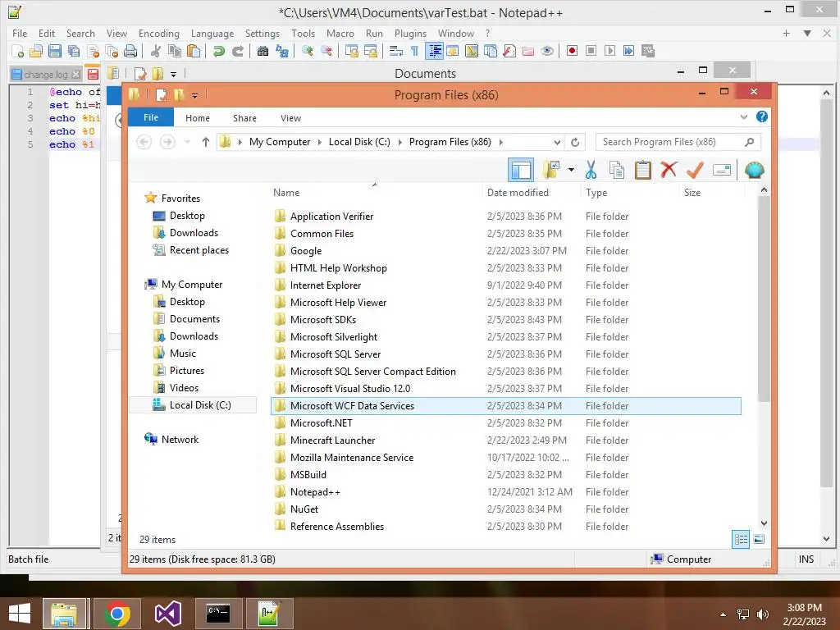Click the blue Help question mark icon
Viewport: 840px width, 630px height.
pos(762,116)
